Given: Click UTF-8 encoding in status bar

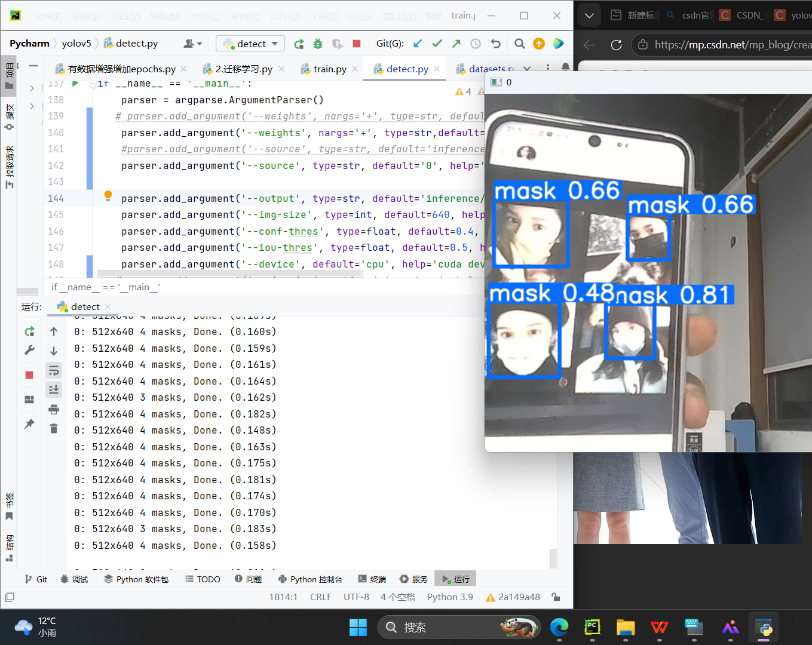Looking at the screenshot, I should click(x=356, y=597).
